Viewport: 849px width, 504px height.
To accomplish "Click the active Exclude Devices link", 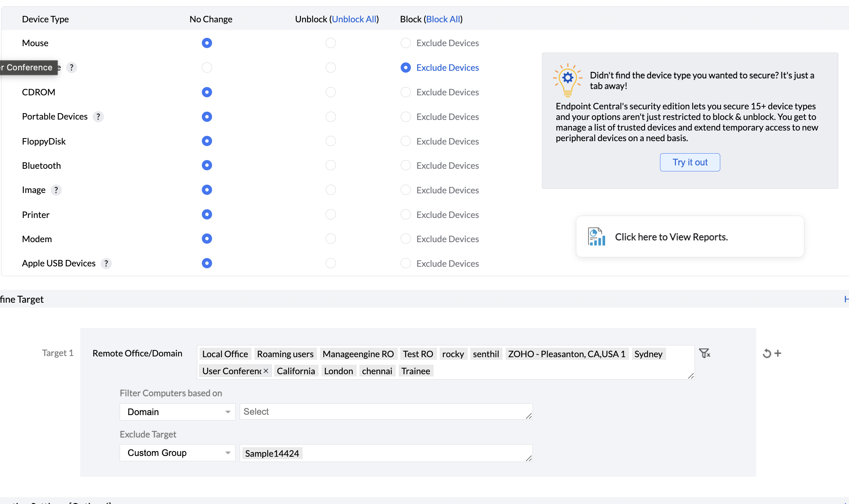I will tap(448, 68).
